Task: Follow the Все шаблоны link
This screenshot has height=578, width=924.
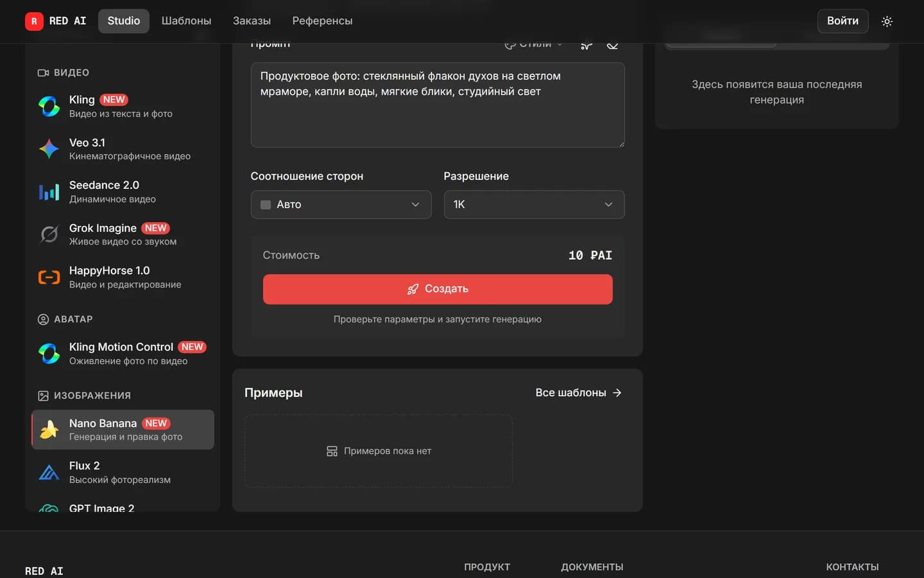Action: [579, 392]
